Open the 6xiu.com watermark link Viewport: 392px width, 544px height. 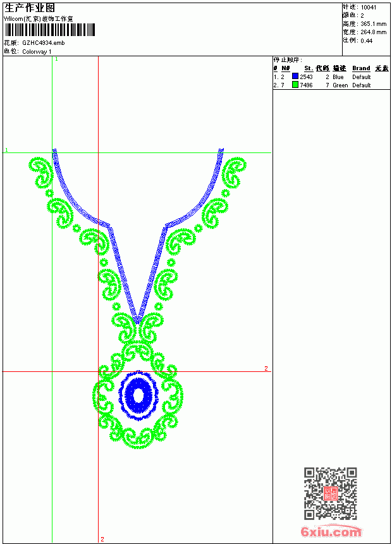(331, 532)
